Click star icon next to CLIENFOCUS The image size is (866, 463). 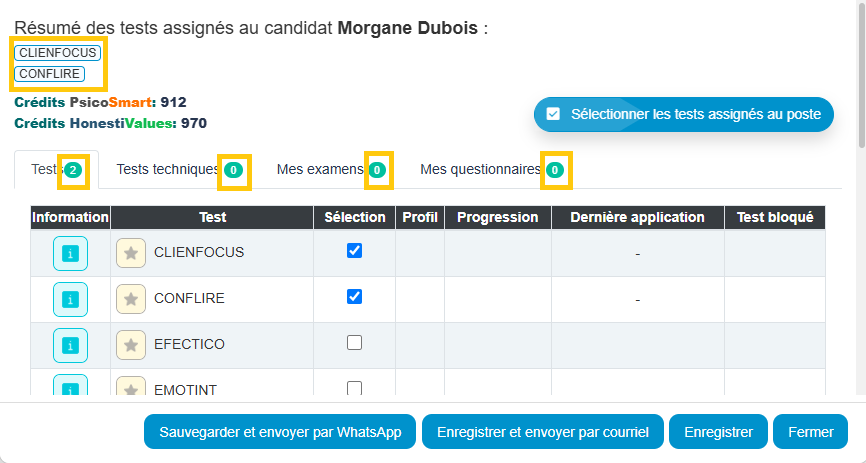[x=131, y=253]
